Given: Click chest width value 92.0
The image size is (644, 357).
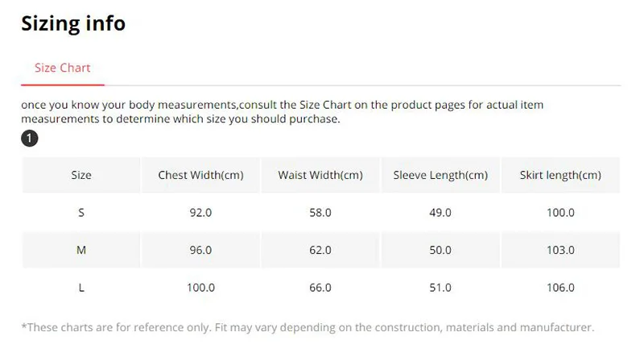Looking at the screenshot, I should tap(200, 213).
